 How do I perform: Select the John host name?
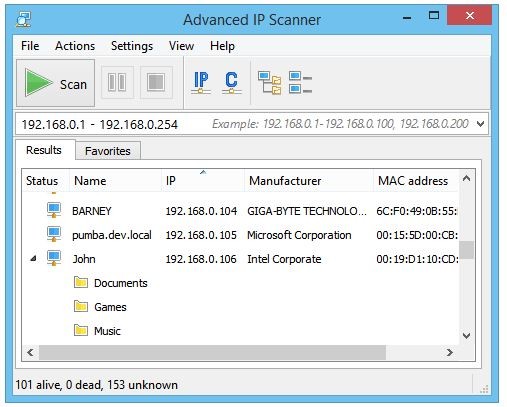(84, 259)
